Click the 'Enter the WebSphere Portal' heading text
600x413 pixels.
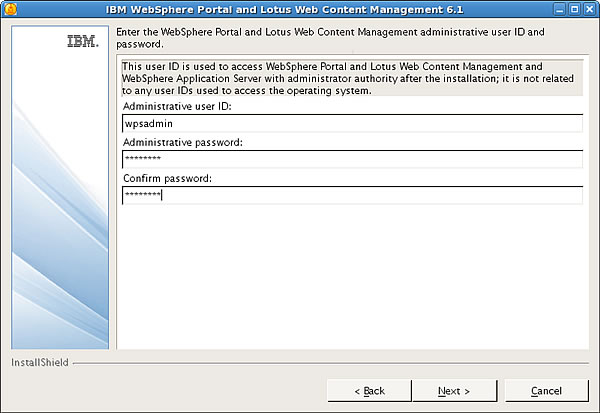330,38
